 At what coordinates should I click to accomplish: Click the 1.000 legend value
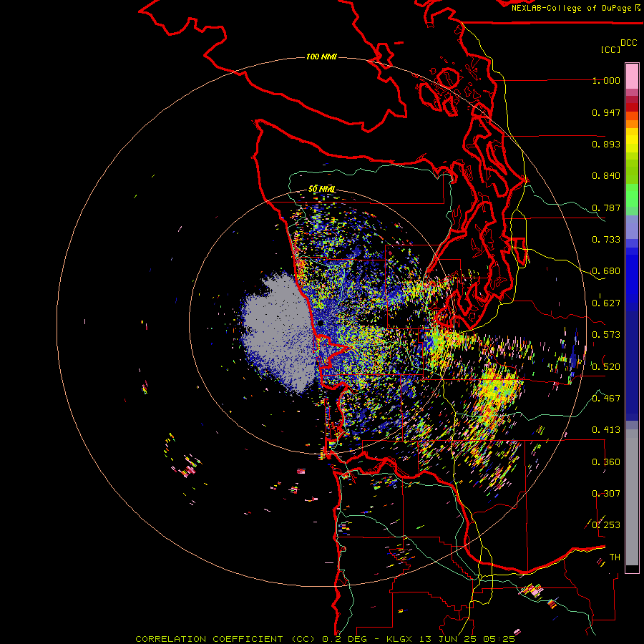(606, 80)
